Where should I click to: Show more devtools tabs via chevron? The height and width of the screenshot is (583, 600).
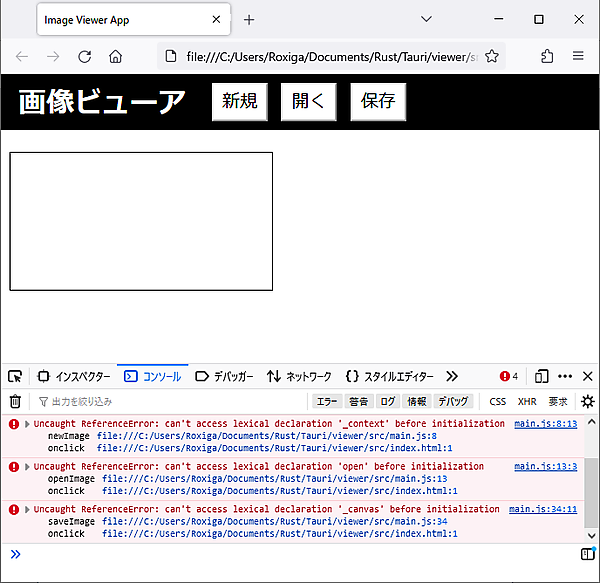click(452, 377)
